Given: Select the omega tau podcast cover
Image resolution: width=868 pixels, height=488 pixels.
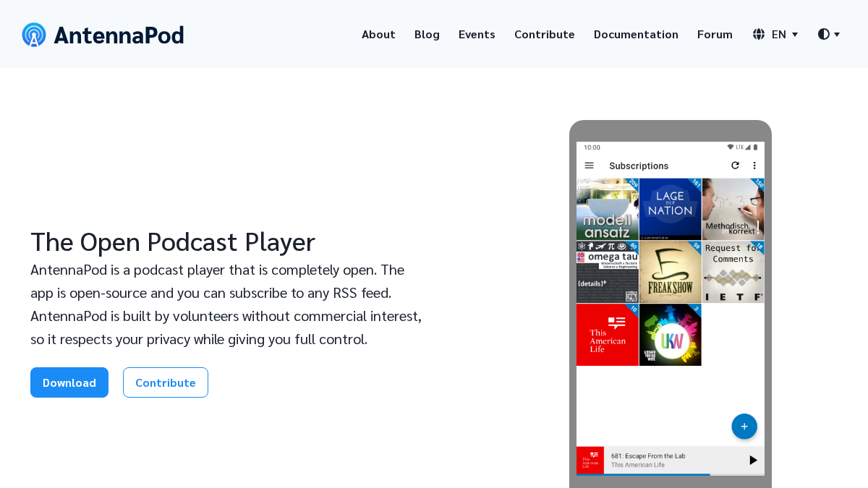Looking at the screenshot, I should (608, 272).
